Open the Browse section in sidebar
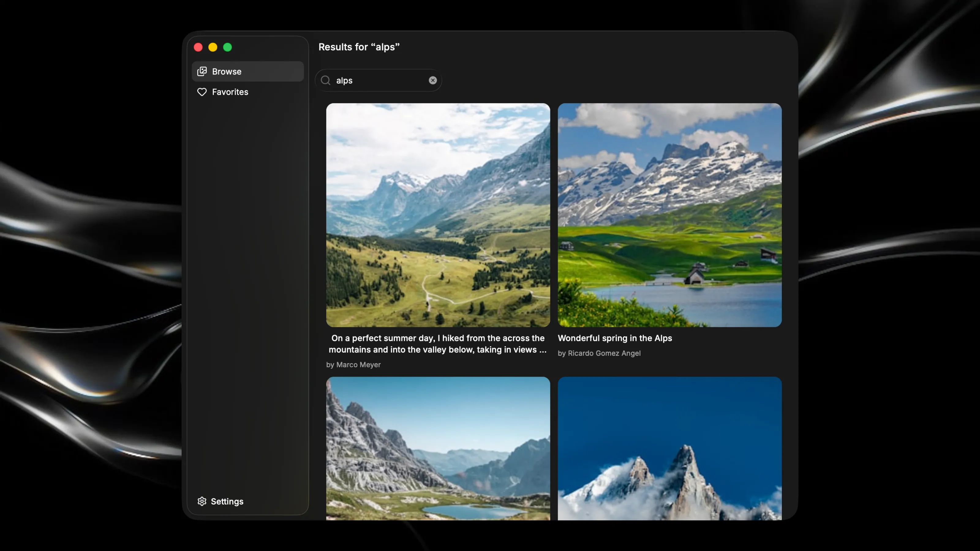The width and height of the screenshot is (980, 551). tap(248, 72)
